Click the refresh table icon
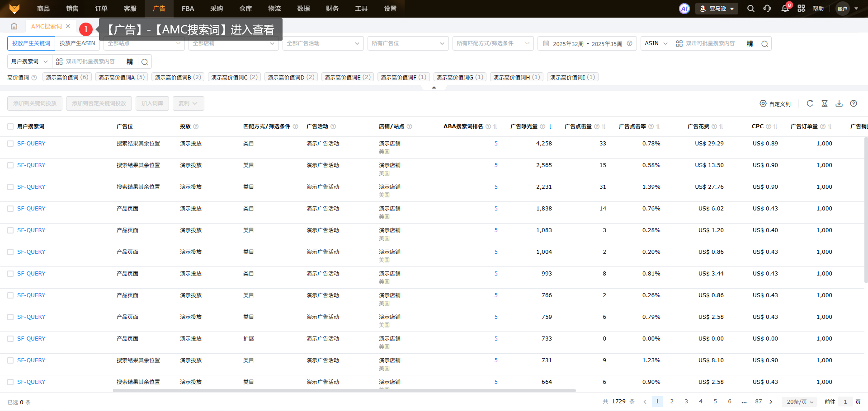The image size is (868, 411). 810,103
